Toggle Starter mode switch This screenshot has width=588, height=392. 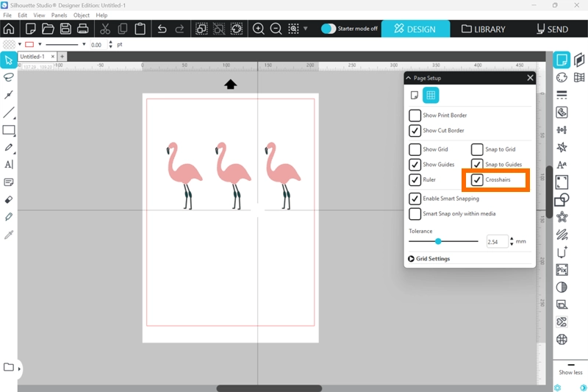tap(329, 29)
